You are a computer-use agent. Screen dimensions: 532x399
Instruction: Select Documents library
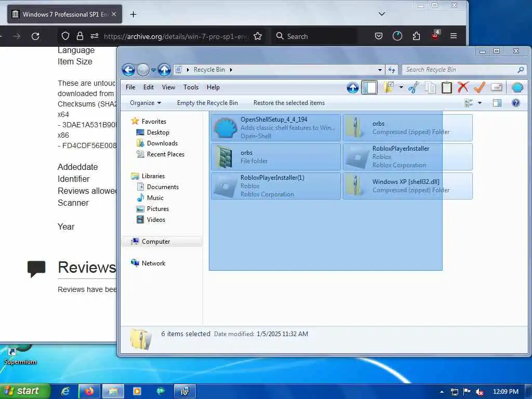pyautogui.click(x=163, y=187)
